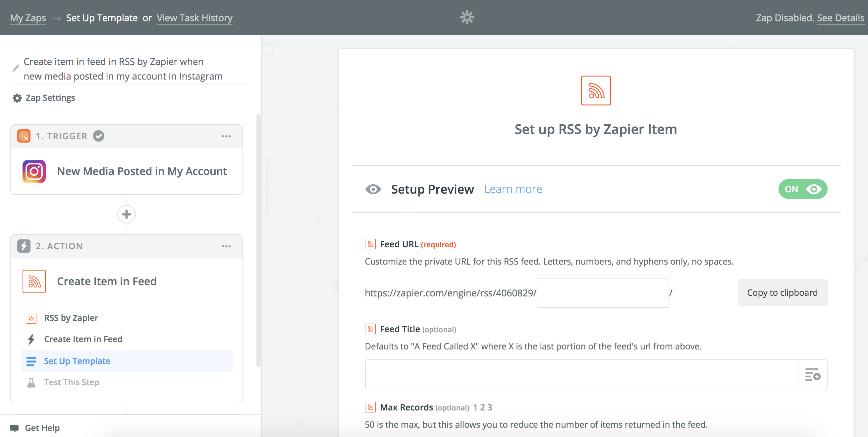The height and width of the screenshot is (437, 868).
Task: Select Test This Step in sidebar
Action: 72,382
